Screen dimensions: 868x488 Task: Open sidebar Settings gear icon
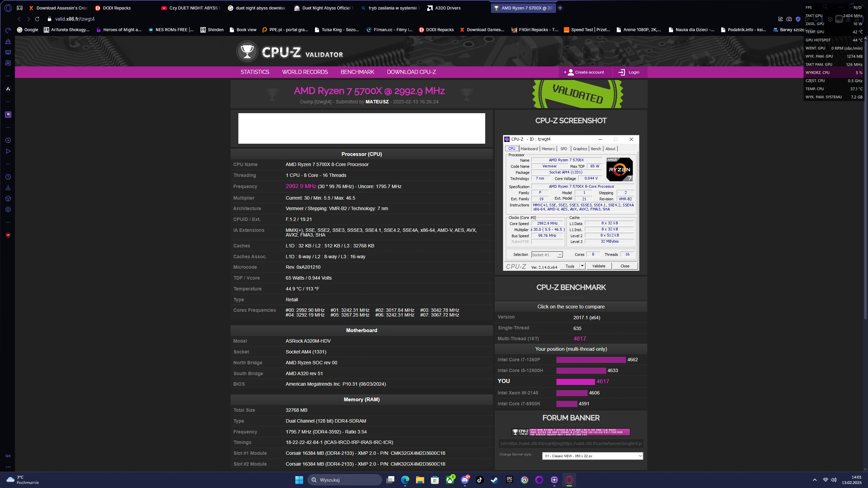(x=8, y=209)
